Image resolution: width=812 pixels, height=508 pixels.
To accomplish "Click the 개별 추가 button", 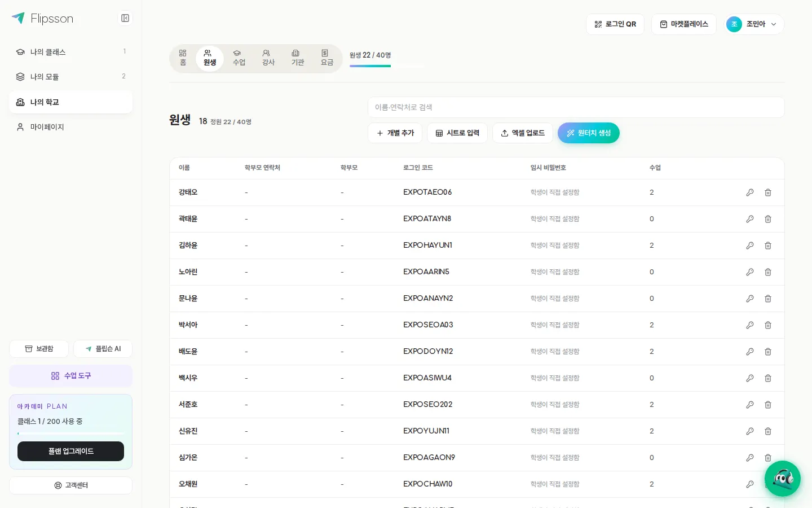I will click(395, 133).
